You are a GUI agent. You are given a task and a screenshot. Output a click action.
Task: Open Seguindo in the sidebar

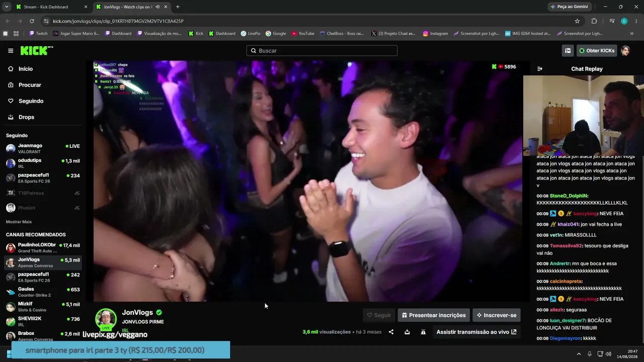click(43, 101)
